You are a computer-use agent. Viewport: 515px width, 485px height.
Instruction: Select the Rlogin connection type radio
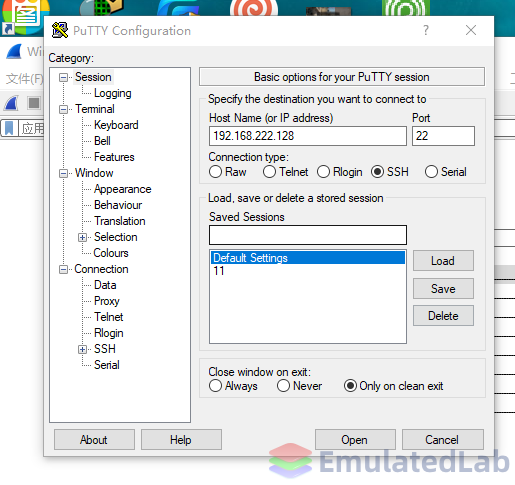(323, 172)
